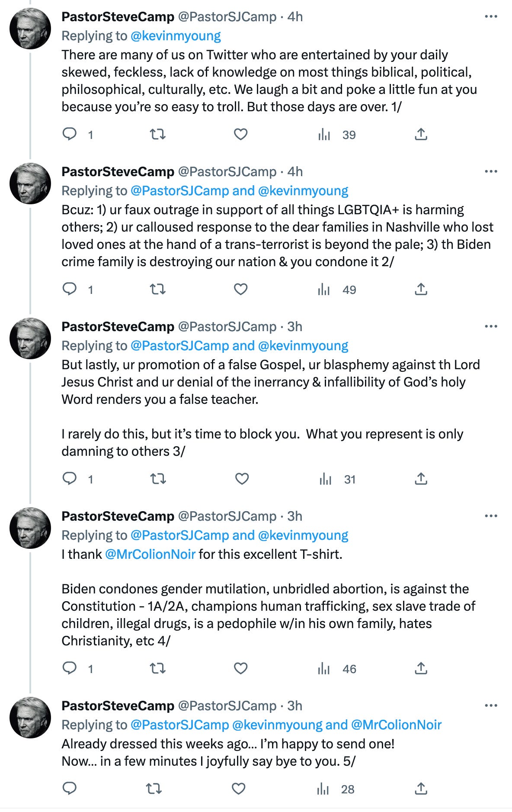Click the @PastorSJCamp replying-to link
Image resolution: width=512 pixels, height=812 pixels.
(x=179, y=190)
